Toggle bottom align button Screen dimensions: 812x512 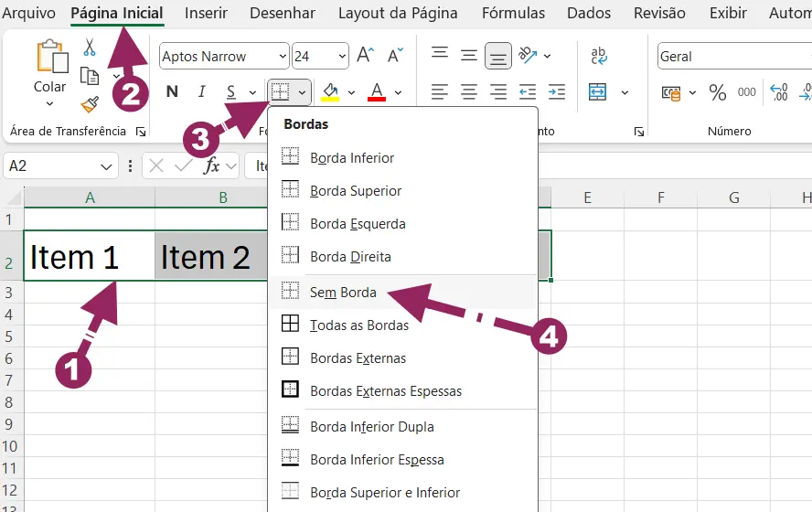[x=498, y=56]
